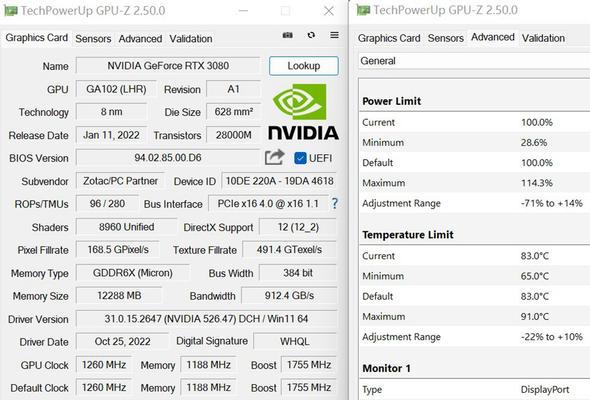Click the screenshot camera icon in left window

(287, 35)
